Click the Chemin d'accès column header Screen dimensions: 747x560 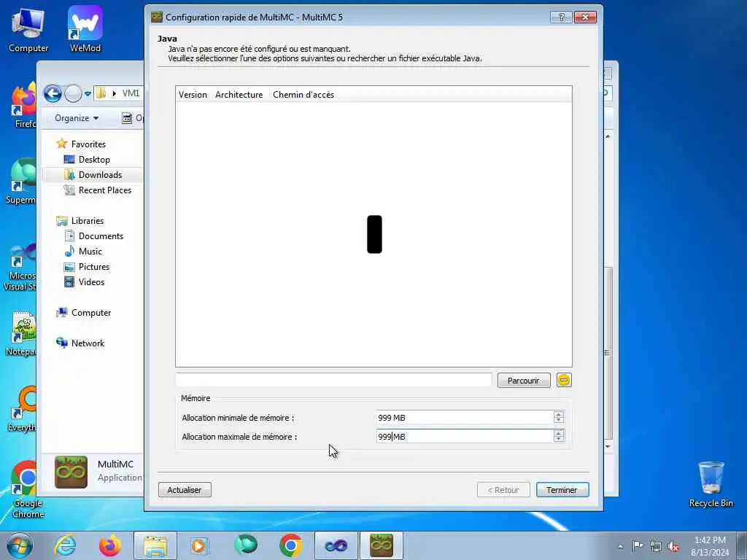(x=303, y=94)
